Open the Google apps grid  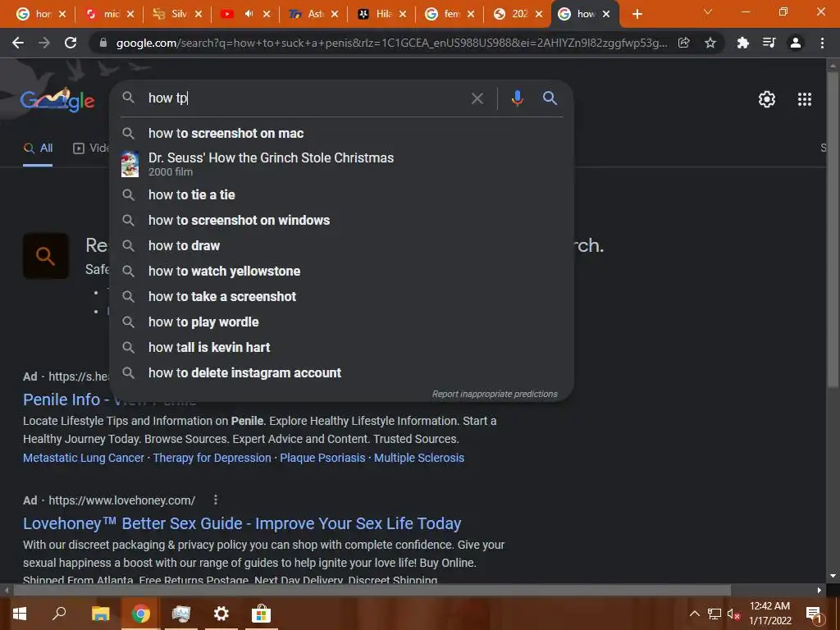(805, 99)
